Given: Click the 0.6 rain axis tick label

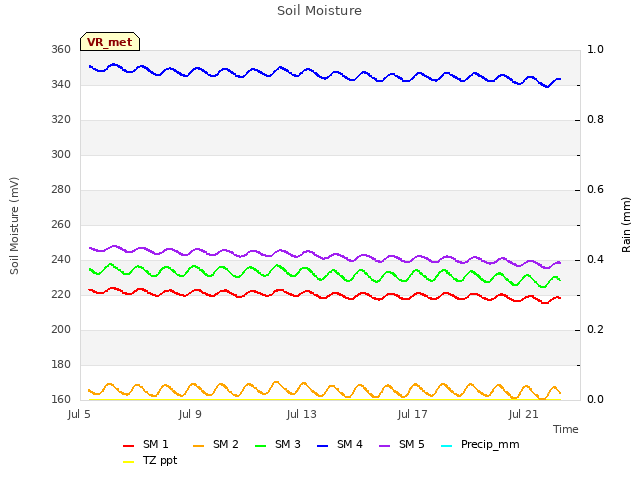Looking at the screenshot, I should (595, 190).
